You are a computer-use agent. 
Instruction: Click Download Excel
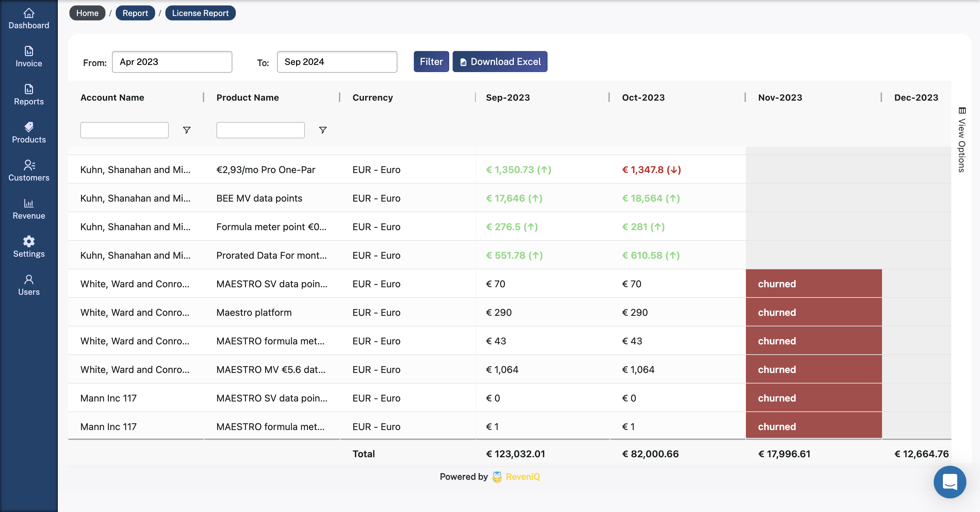[x=500, y=61]
